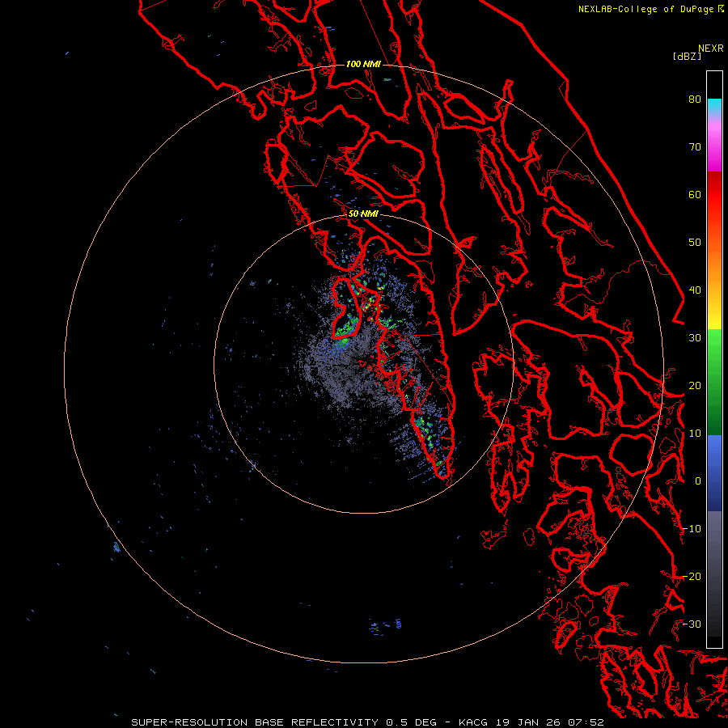Click the 50 value on the dBZ scale
Image resolution: width=728 pixels, height=728 pixels.
point(695,243)
